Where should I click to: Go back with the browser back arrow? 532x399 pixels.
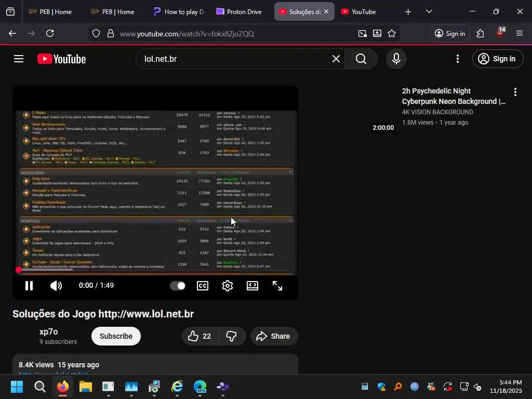click(x=12, y=33)
